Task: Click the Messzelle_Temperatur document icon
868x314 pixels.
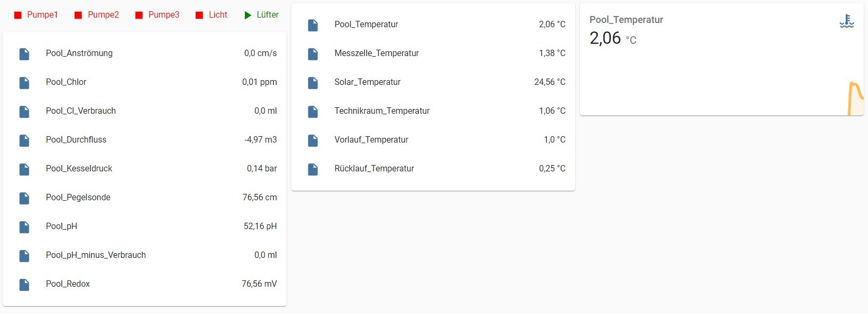Action: (313, 53)
